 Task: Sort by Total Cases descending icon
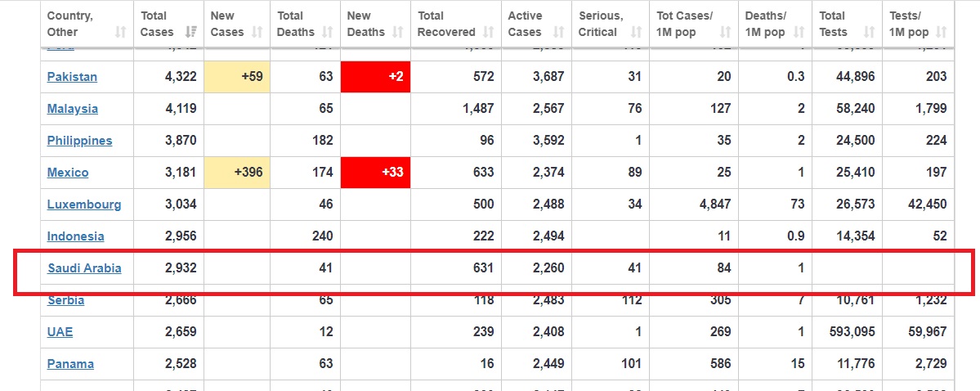pos(192,32)
